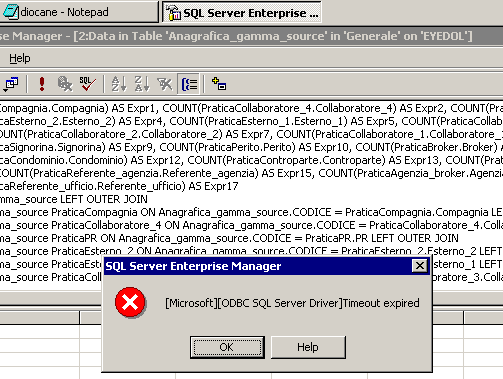Click the Sort Ascending A-Z icon
Screen dimensions: 503x379
(119, 84)
